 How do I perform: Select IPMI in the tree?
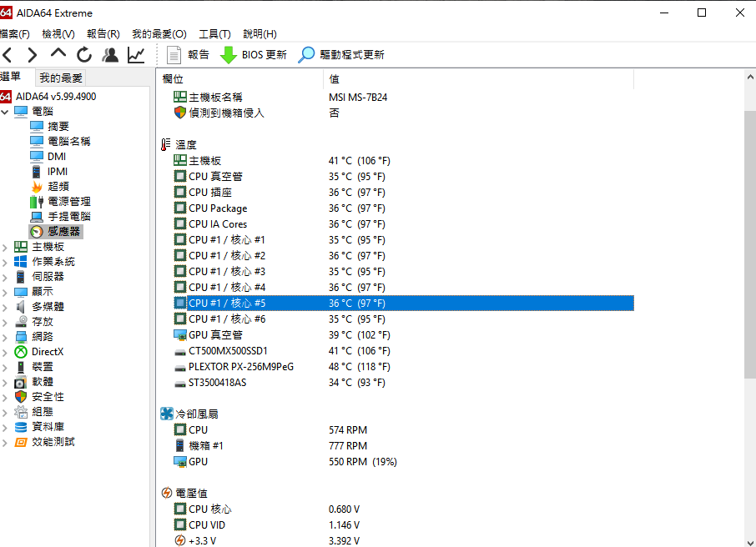coord(58,172)
